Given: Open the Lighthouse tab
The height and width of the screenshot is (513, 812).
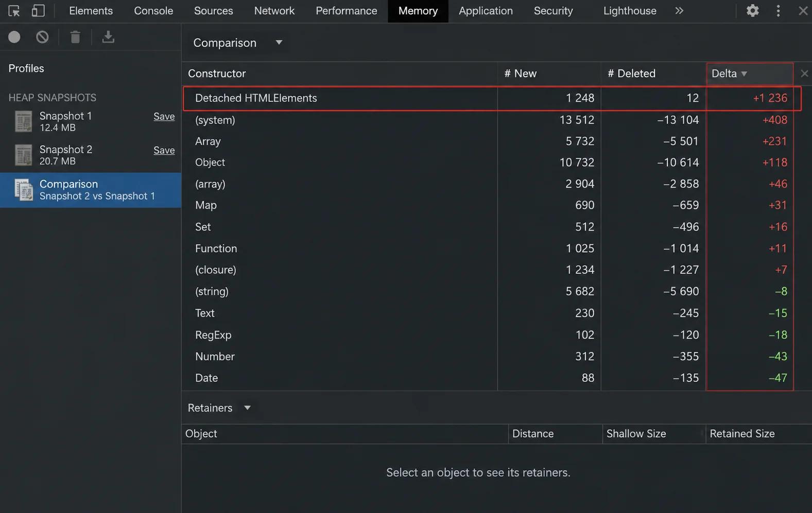Looking at the screenshot, I should (x=630, y=11).
